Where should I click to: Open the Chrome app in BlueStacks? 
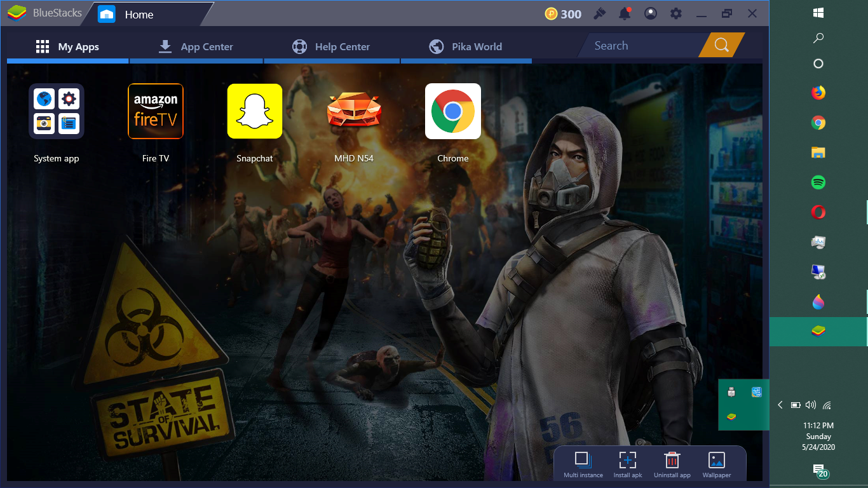tap(453, 111)
